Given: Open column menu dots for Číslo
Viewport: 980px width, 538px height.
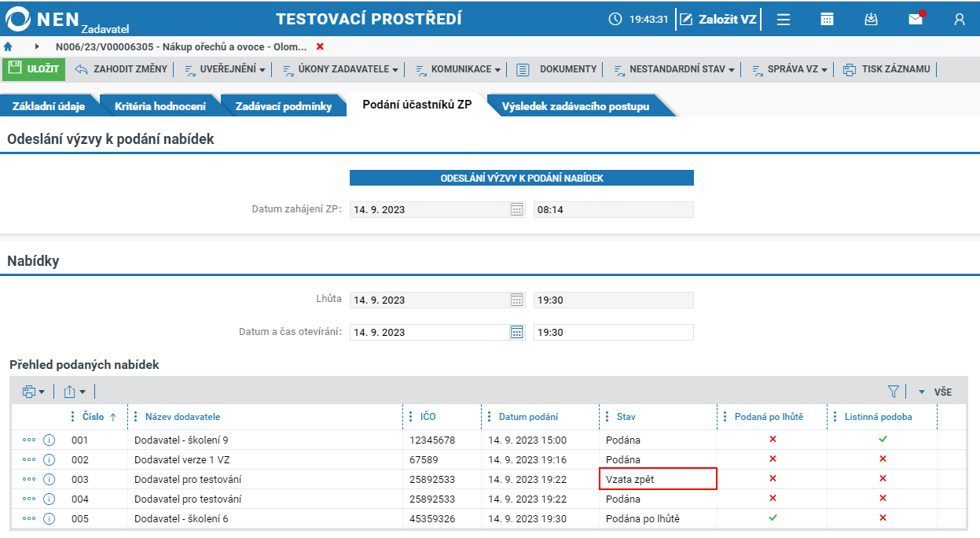Looking at the screenshot, I should click(x=74, y=417).
